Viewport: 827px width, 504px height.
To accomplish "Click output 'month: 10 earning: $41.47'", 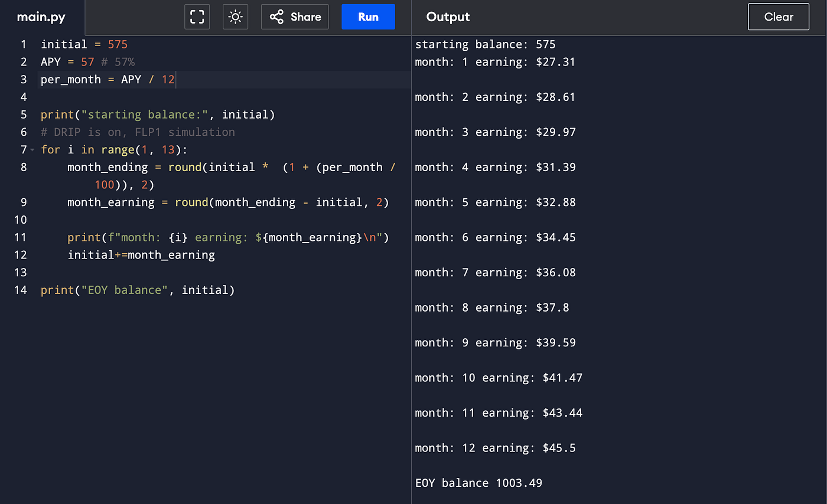I will click(x=499, y=378).
